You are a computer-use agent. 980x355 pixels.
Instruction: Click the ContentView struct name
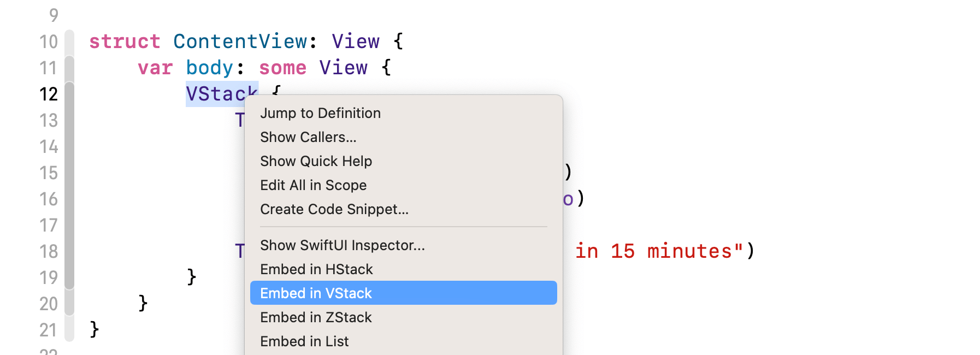tap(240, 42)
